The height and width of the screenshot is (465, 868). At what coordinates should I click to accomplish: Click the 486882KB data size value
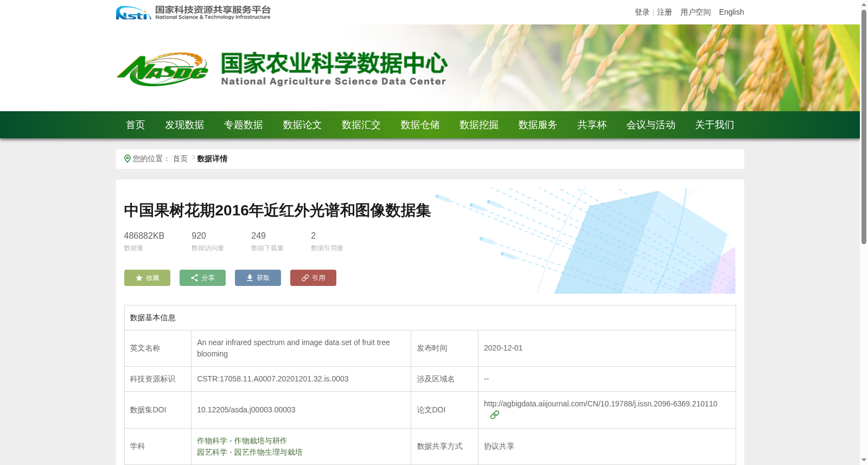tap(144, 235)
